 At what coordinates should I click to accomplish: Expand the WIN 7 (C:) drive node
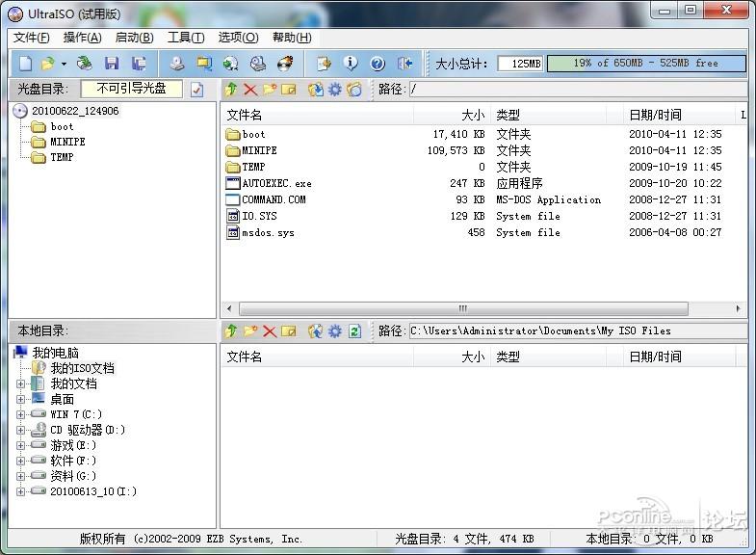20,414
